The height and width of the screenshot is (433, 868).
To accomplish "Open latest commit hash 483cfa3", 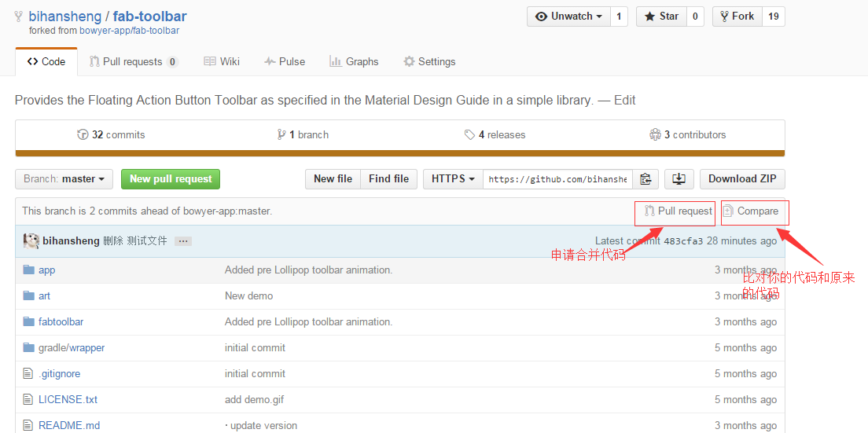I will coord(683,241).
